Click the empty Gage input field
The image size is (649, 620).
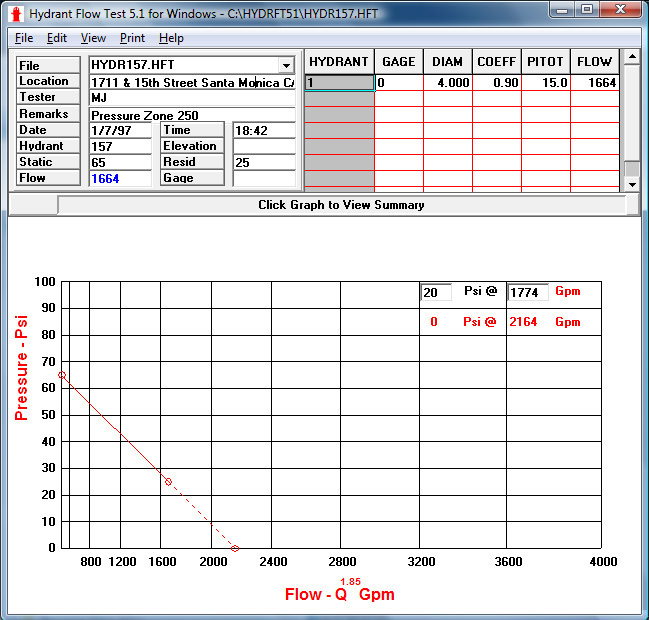pos(264,178)
